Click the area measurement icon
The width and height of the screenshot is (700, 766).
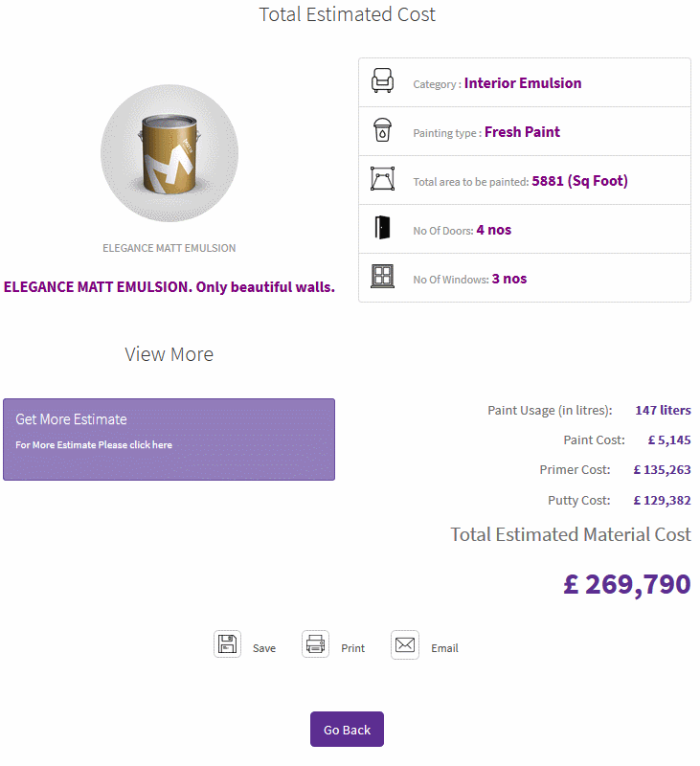tap(382, 179)
